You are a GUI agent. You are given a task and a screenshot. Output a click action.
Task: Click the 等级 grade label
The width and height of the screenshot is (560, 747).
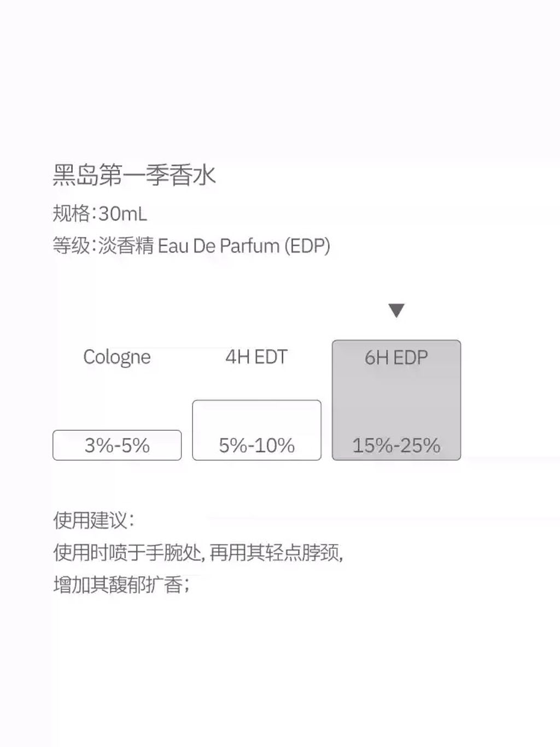point(71,246)
